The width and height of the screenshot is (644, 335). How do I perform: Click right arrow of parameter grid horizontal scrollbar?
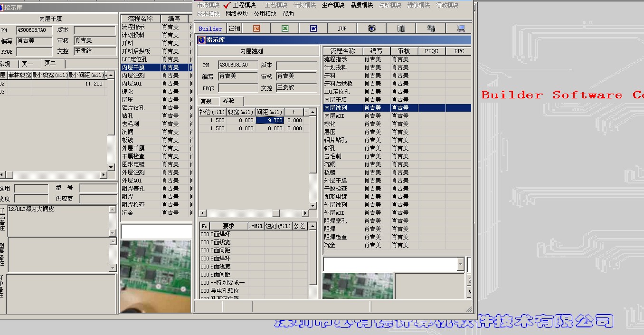click(x=305, y=213)
